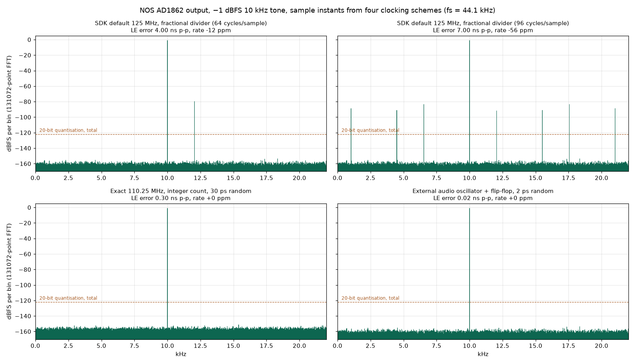This screenshot has height=364, width=635.
Task: Click the subtitle 'LE error 0.02 ns p-p, rate +0 ppm'
Action: (x=483, y=199)
